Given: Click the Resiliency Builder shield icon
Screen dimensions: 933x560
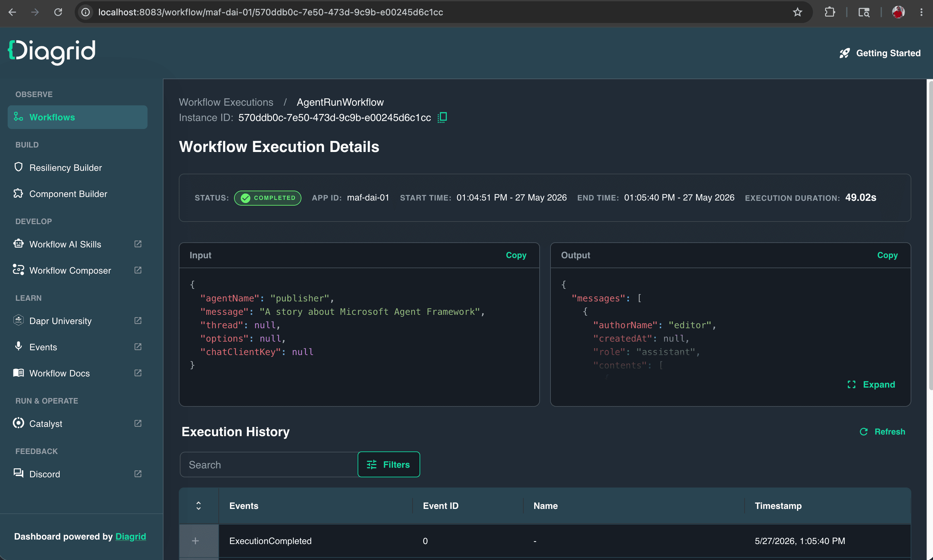Looking at the screenshot, I should pyautogui.click(x=18, y=167).
